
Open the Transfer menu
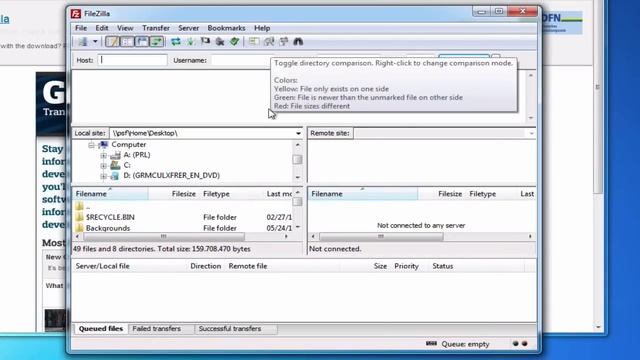click(x=156, y=28)
